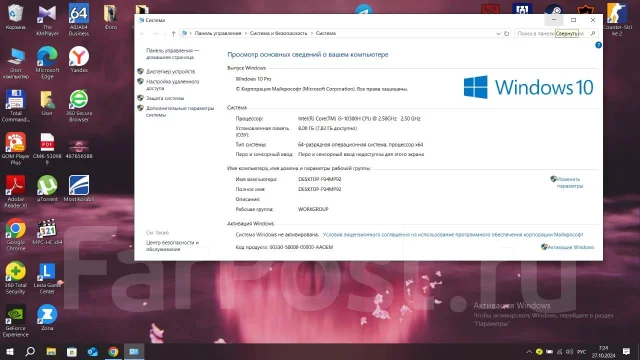Viewport: 640px width, 360px height.
Task: Click the System window taskbar button
Action: [134, 351]
